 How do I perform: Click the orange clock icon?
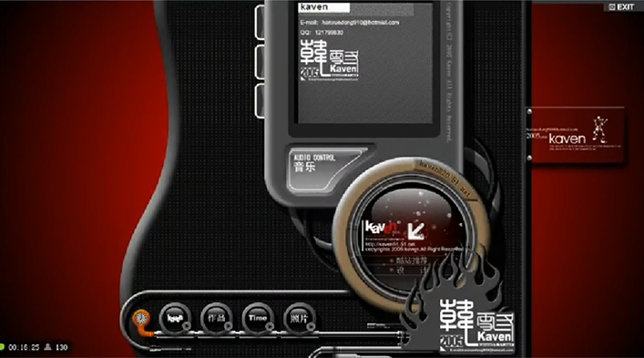141,318
